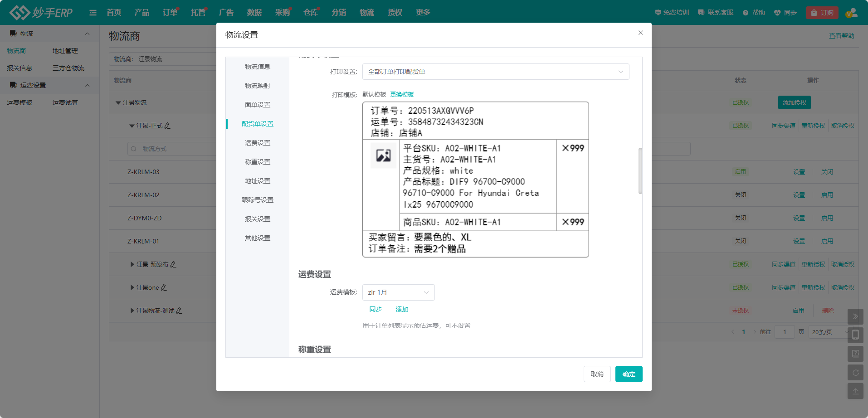This screenshot has height=418, width=868.
Task: Click the refresh floating icon on right edge
Action: 856,373
